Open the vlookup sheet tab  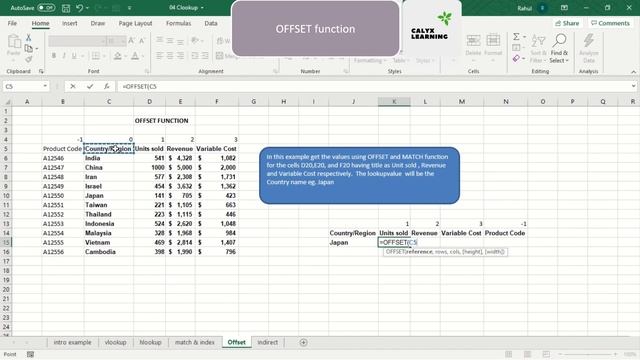coord(116,342)
